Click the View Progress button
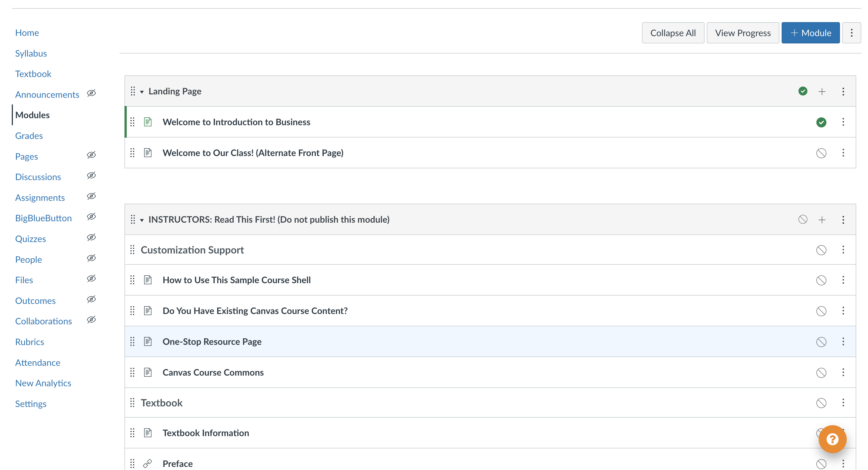The width and height of the screenshot is (868, 470). (x=743, y=33)
